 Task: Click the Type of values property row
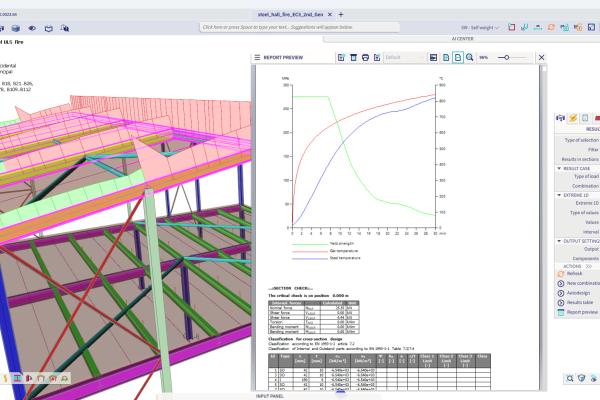[577, 213]
